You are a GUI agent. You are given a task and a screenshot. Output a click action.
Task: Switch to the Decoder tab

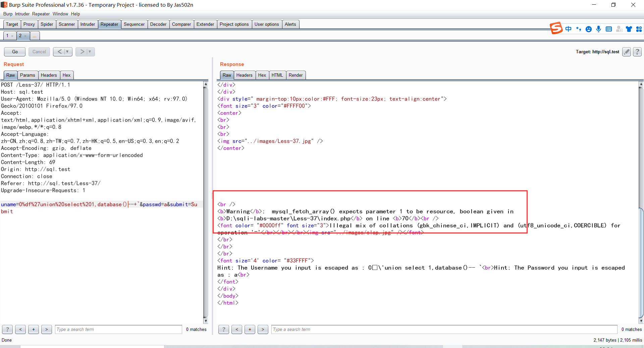(x=158, y=24)
